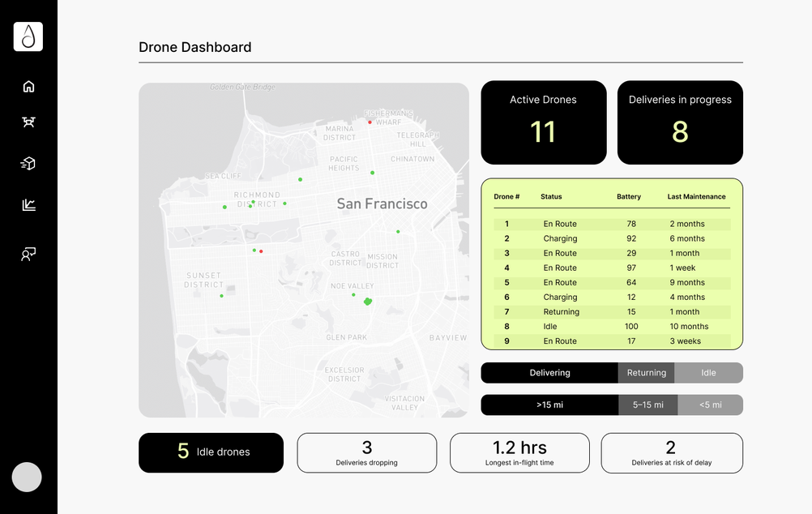Select drone 2 row showing 6 months
812x514 pixels.
pos(612,238)
